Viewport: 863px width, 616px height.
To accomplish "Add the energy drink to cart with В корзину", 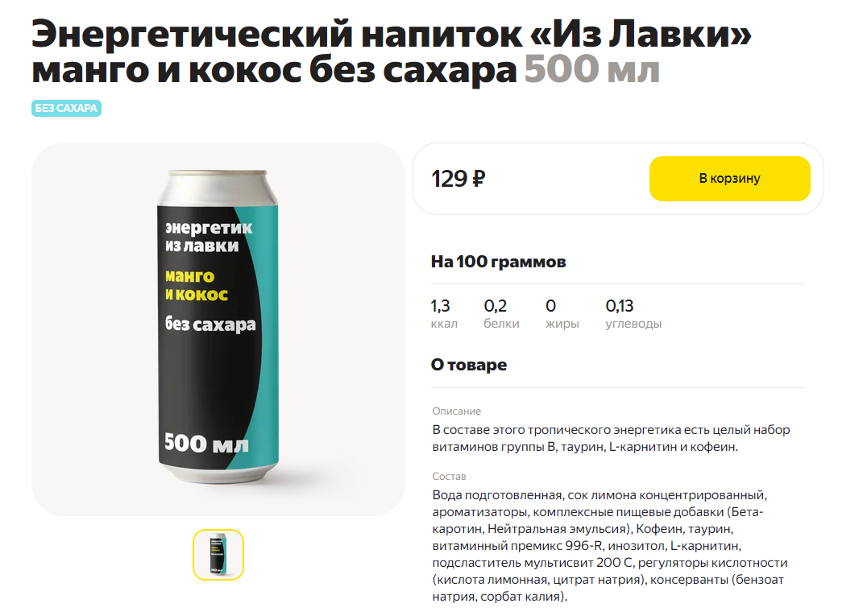I will point(729,179).
